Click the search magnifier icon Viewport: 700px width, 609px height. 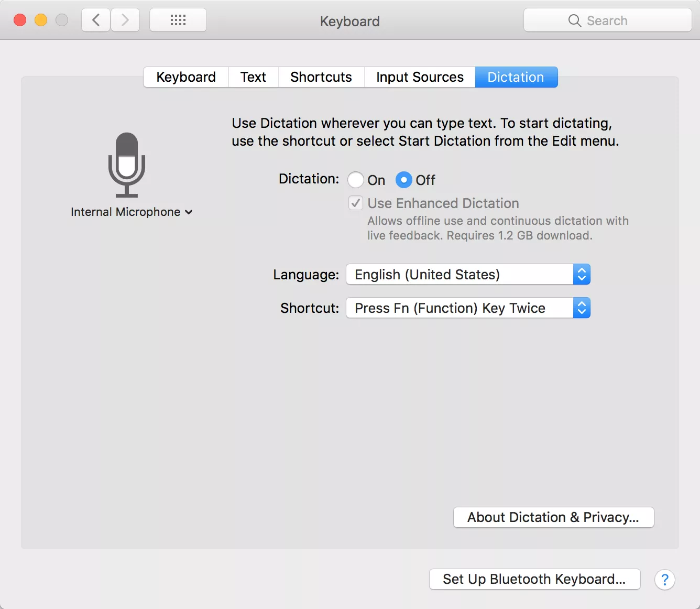click(574, 20)
